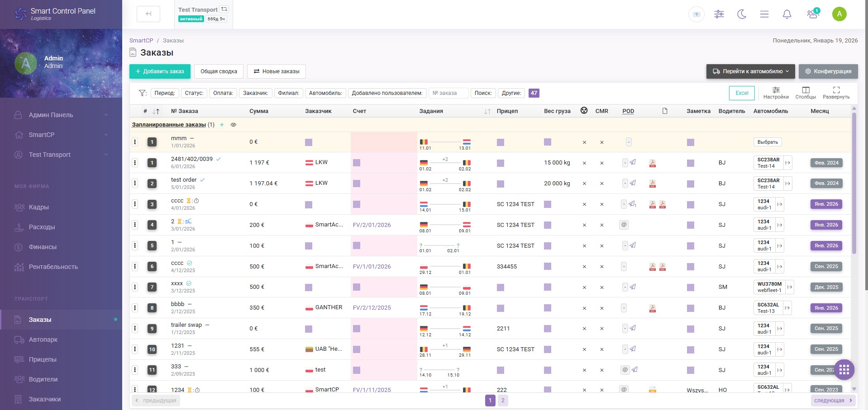This screenshot has width=868, height=410.
Task: Open invoice link FV/2/01/2026
Action: [372, 225]
